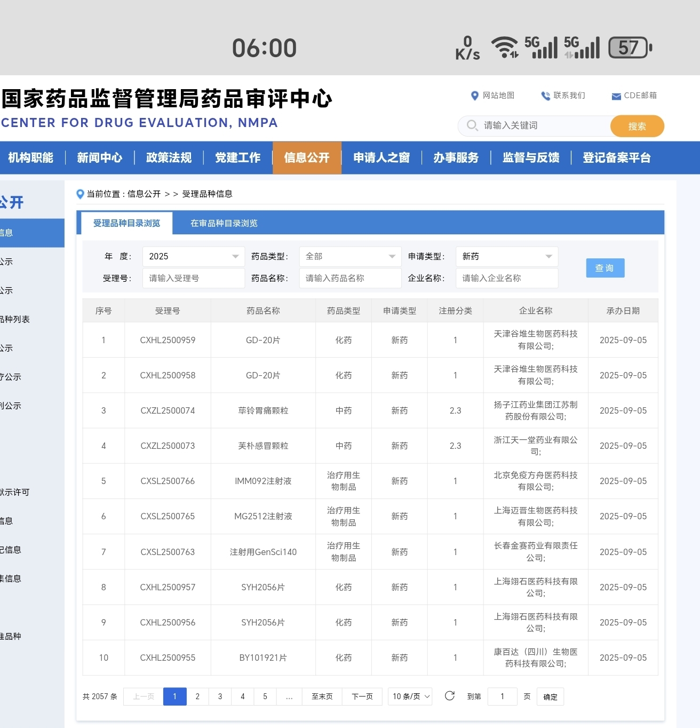Open the 申请人之窗 menu

pyautogui.click(x=381, y=158)
